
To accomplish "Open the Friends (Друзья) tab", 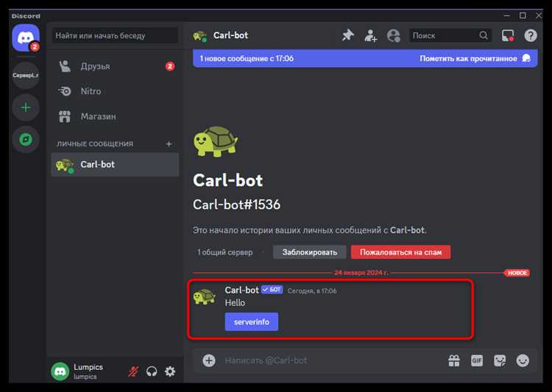I will pos(115,66).
